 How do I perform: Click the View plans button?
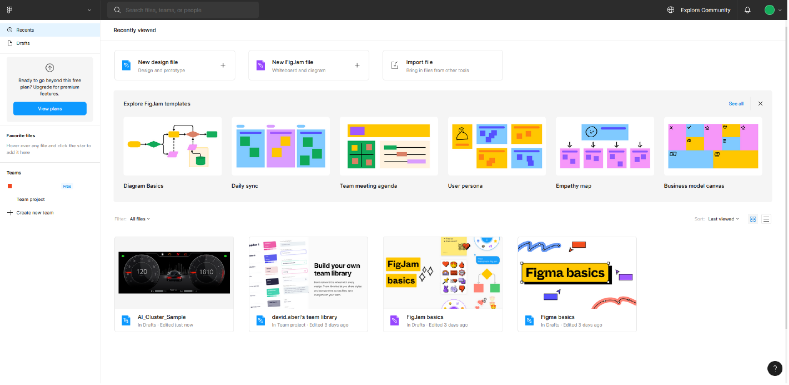[x=50, y=109]
